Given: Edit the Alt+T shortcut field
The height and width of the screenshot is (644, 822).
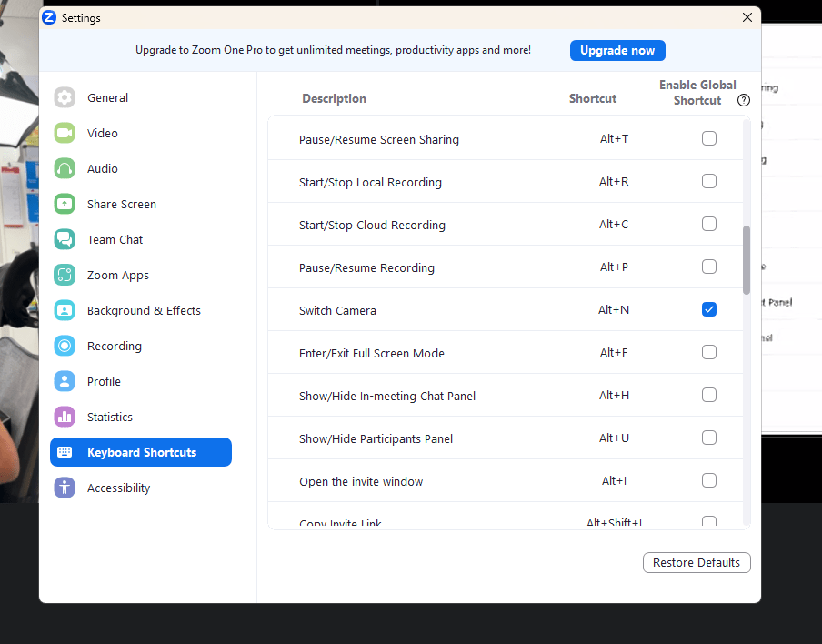Looking at the screenshot, I should coord(614,139).
